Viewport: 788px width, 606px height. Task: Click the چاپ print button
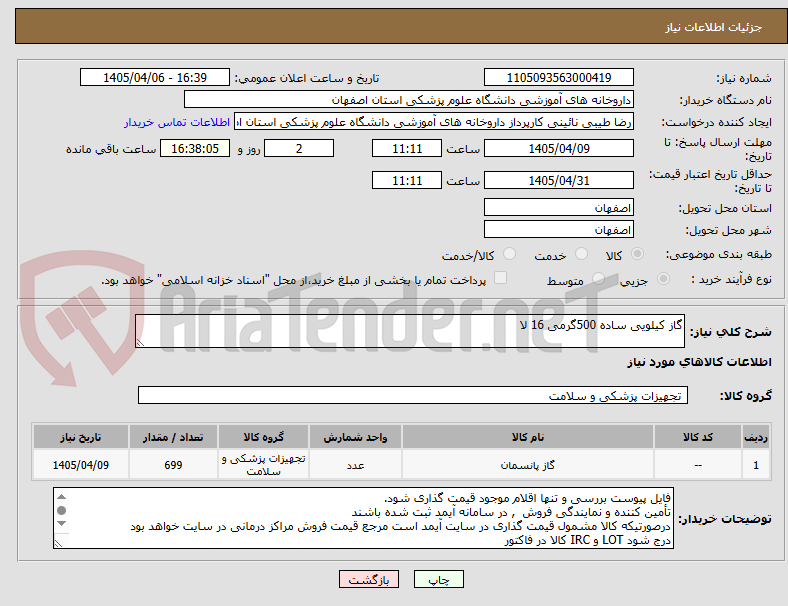(439, 579)
